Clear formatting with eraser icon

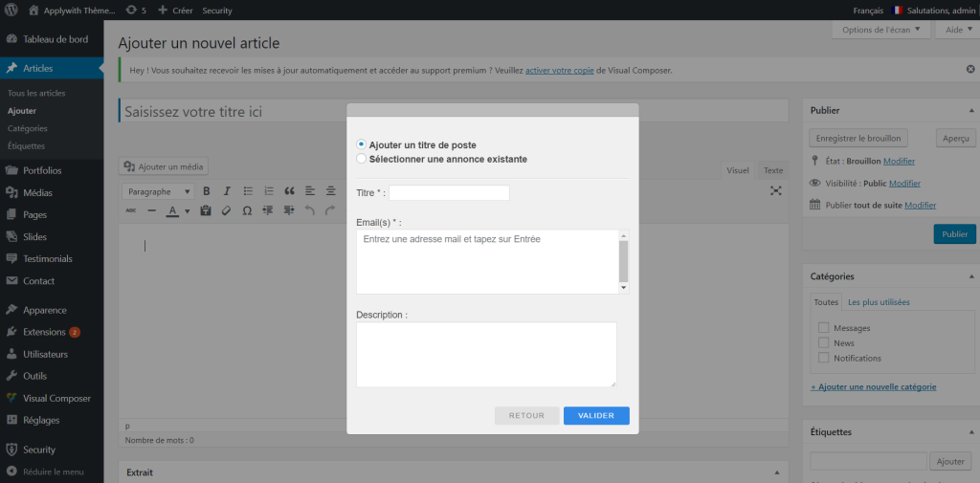click(x=226, y=210)
